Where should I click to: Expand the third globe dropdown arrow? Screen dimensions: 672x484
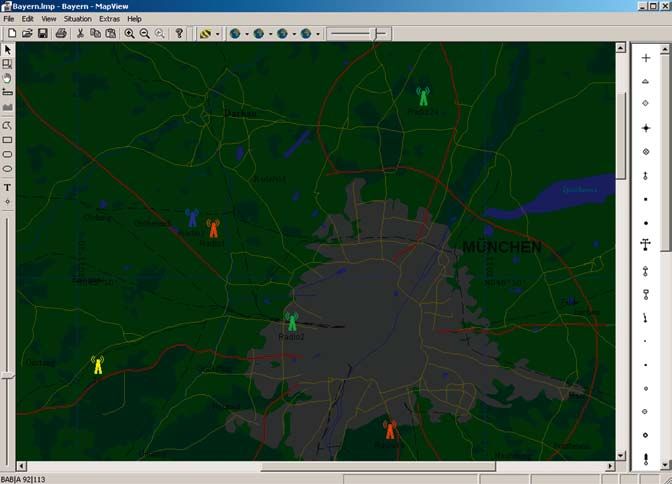tap(294, 34)
